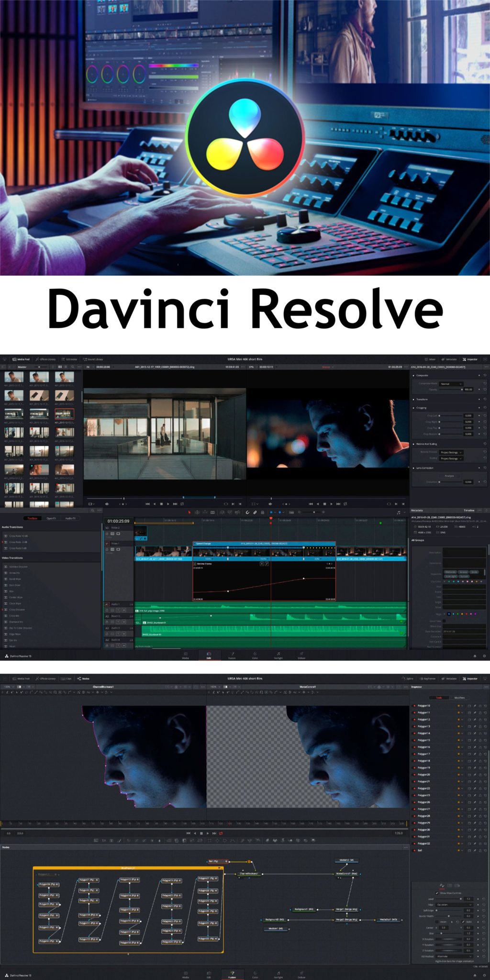The image size is (490, 980).
Task: Open project settings gear in Edit screenshot
Action: pos(484,656)
